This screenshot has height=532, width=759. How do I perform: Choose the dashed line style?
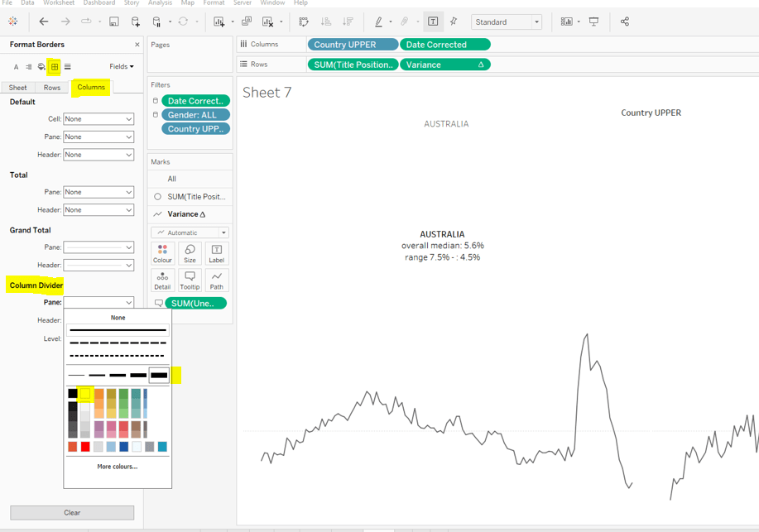(118, 343)
